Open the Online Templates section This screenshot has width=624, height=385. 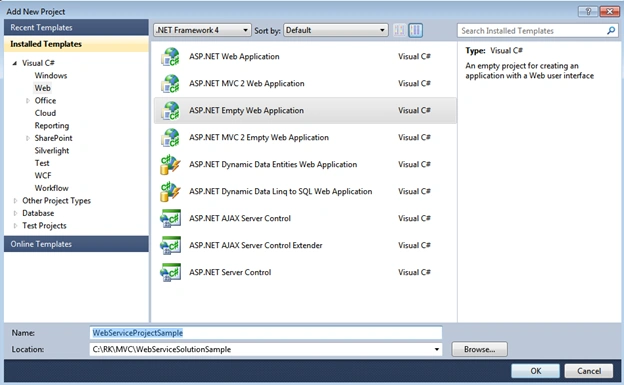[76, 244]
